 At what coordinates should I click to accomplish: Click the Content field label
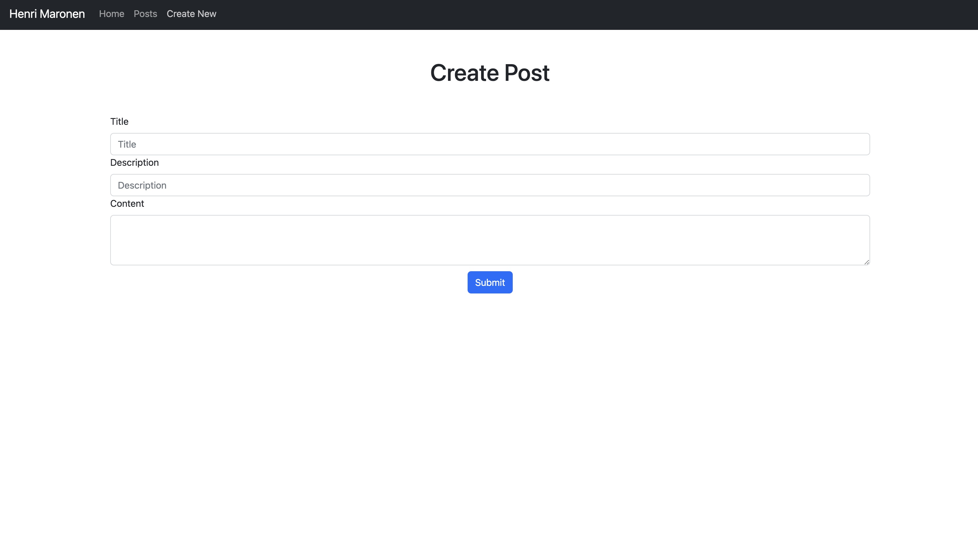pos(127,204)
